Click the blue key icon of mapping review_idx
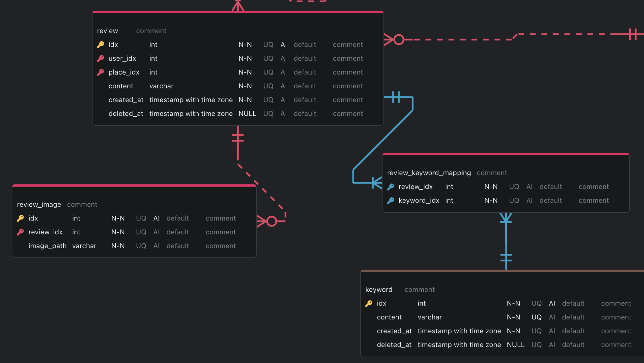Viewport: 644px width, 363px height. 391,187
